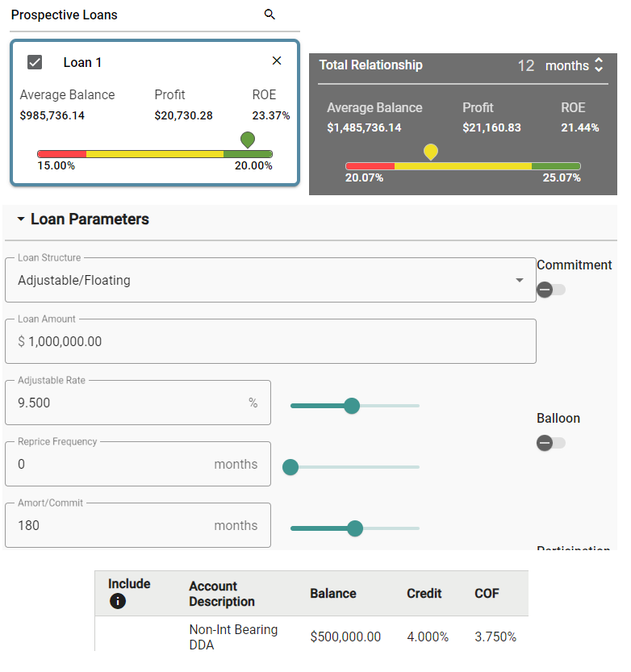This screenshot has width=631, height=672.
Task: Click the Amort/Commit slider handle
Action: (x=354, y=528)
